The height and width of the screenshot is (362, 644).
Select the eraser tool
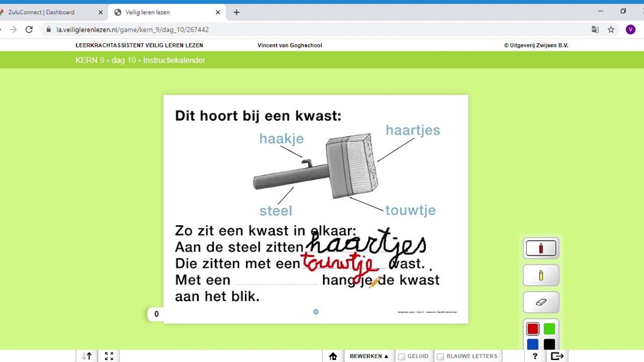541,302
